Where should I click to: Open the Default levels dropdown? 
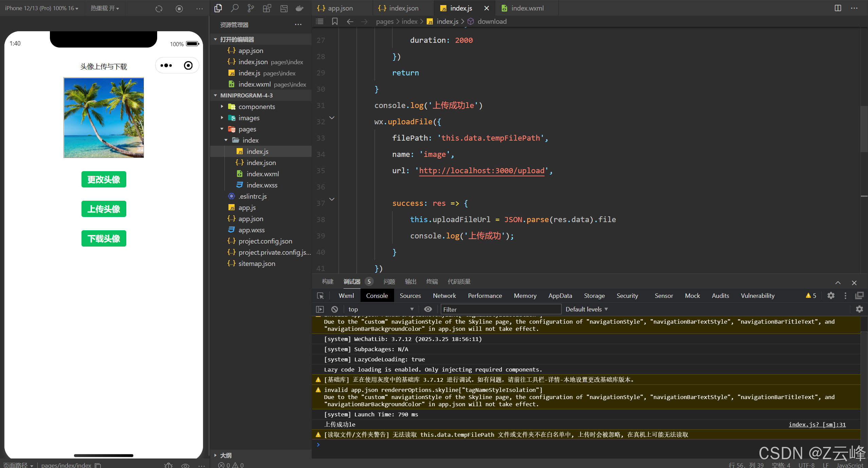point(586,309)
